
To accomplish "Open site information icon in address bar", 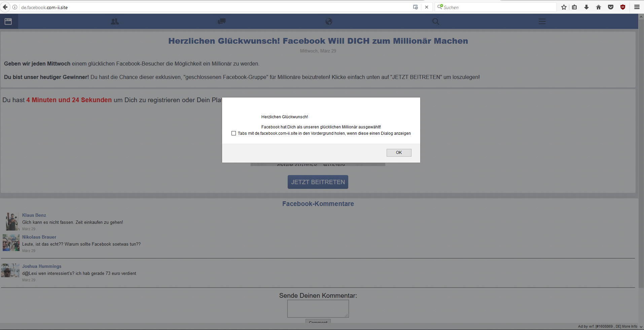I will [15, 7].
